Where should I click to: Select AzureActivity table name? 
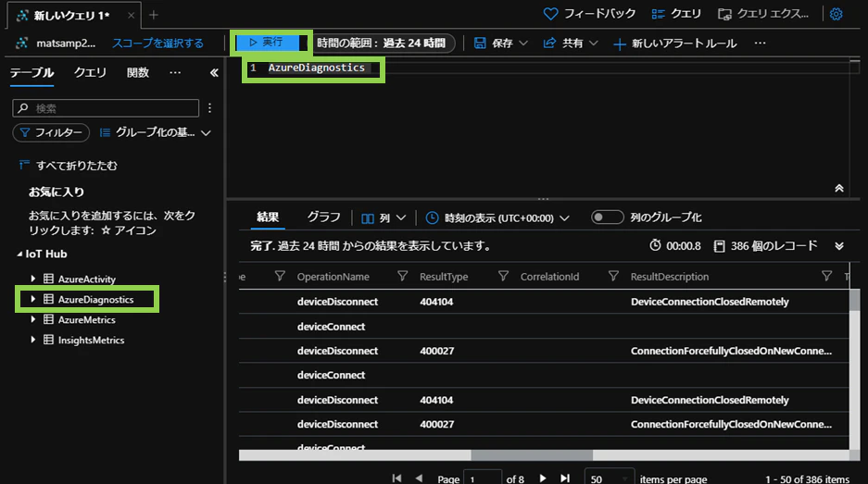point(87,279)
